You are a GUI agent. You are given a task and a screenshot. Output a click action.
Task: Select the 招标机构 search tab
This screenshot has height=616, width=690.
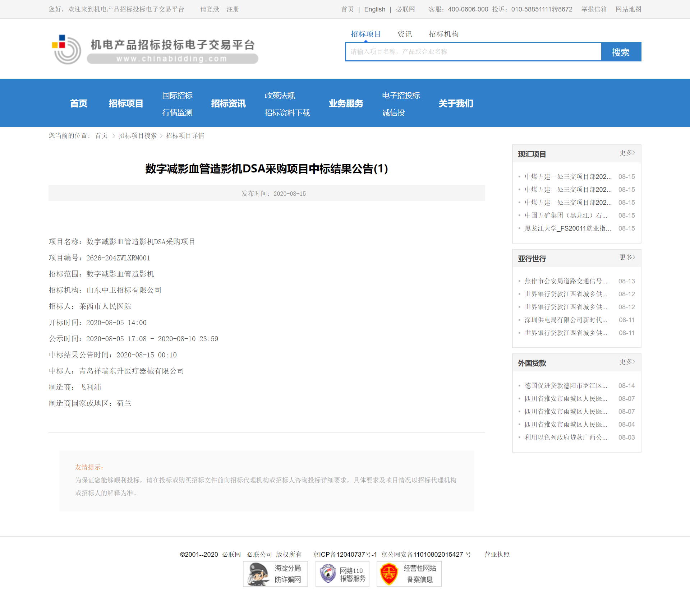tap(443, 34)
